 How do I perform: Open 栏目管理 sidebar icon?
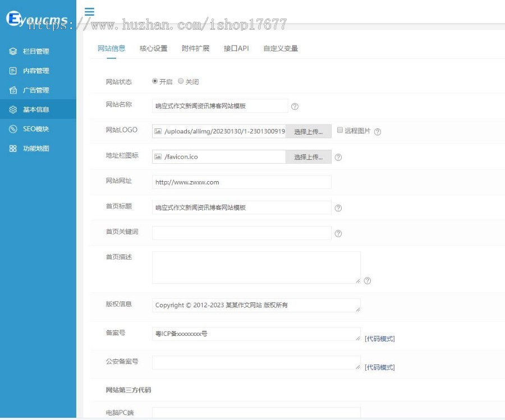tap(13, 51)
